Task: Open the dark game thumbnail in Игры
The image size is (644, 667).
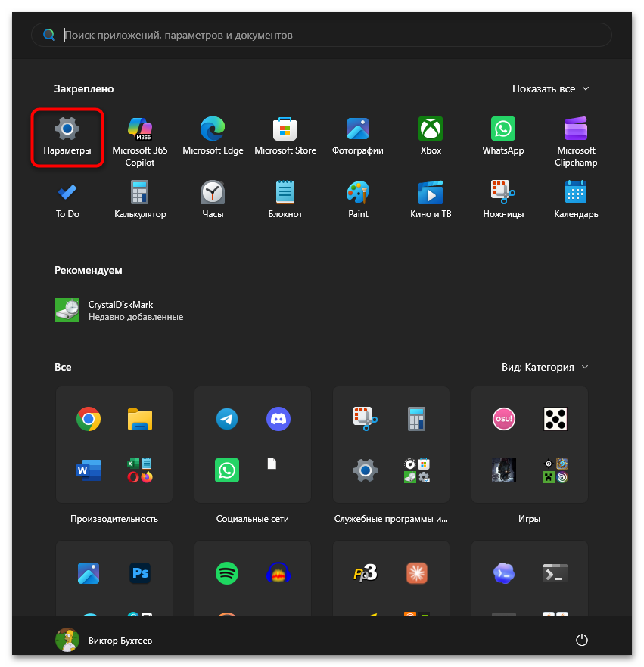Action: (x=504, y=470)
